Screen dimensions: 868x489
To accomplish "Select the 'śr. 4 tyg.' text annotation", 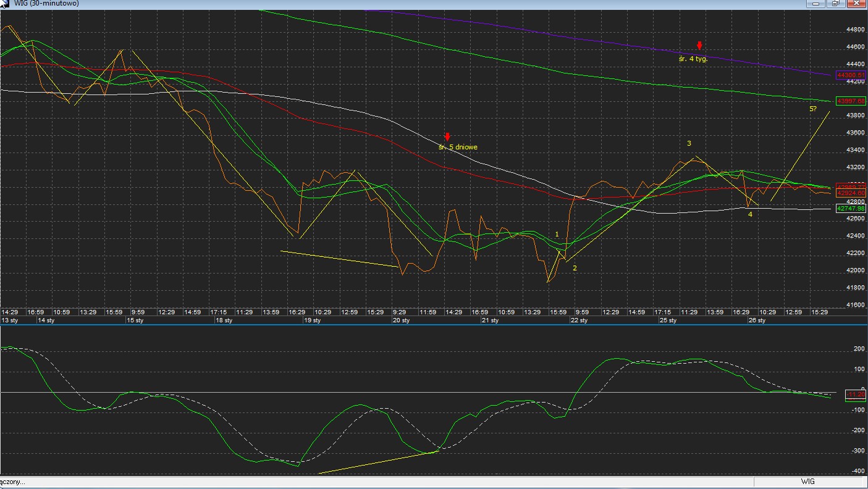I will point(693,59).
